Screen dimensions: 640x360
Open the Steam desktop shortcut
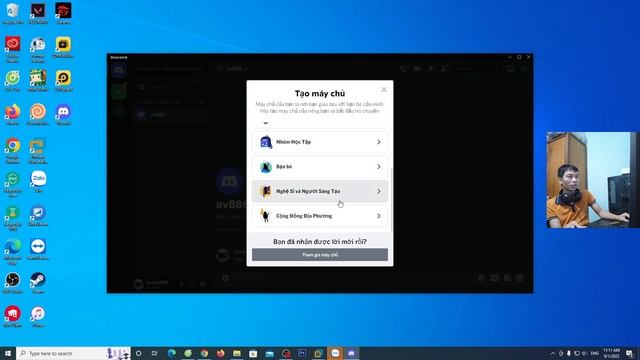[x=38, y=282]
